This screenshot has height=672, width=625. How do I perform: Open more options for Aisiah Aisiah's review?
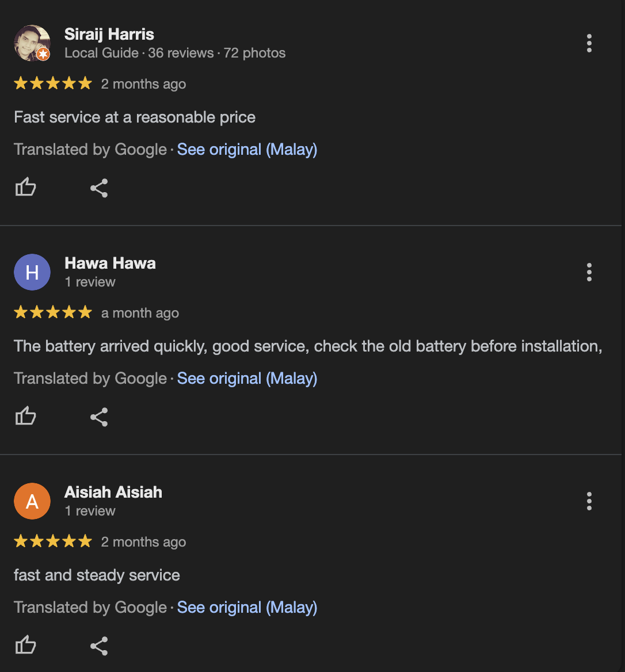(589, 501)
